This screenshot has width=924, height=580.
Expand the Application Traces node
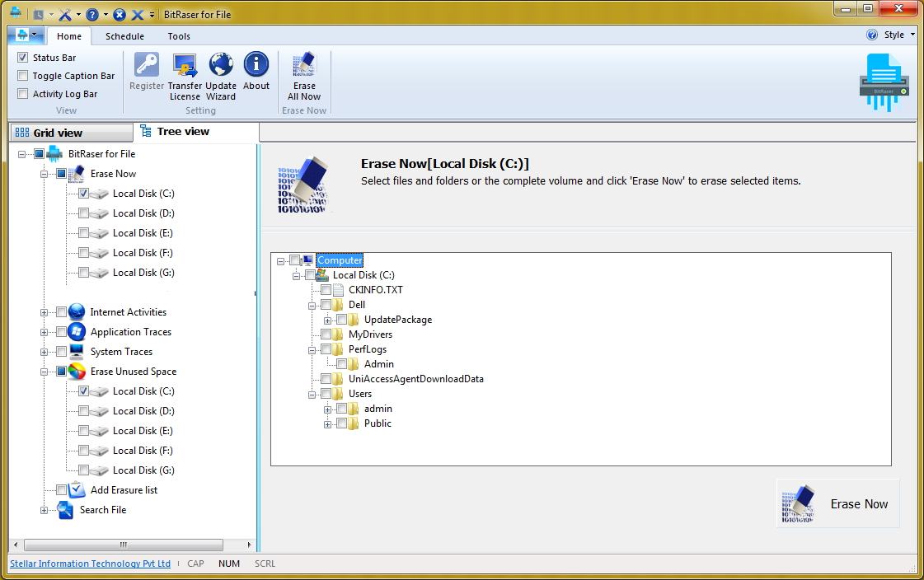coord(45,333)
